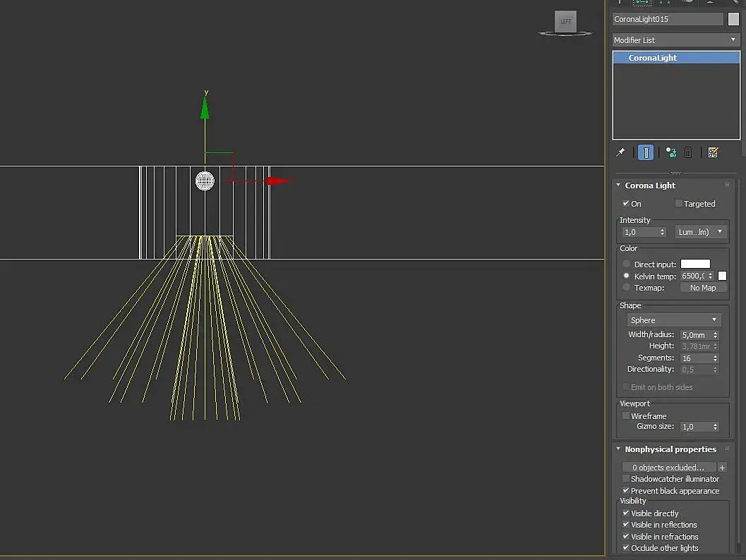Toggle Show End Result button
This screenshot has width=746, height=560.
(x=645, y=152)
